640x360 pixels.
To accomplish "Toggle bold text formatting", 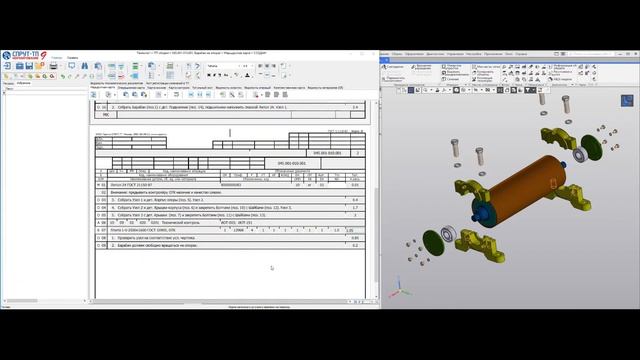I will [209, 75].
